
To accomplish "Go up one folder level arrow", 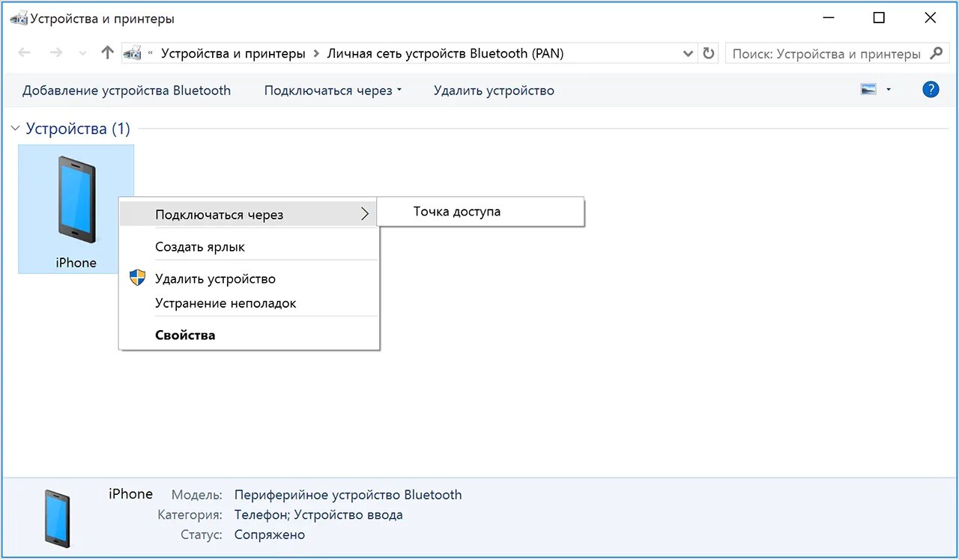I will (107, 53).
